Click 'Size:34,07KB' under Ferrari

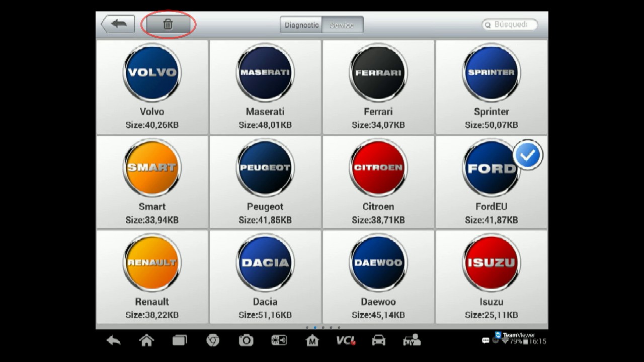[x=378, y=125]
